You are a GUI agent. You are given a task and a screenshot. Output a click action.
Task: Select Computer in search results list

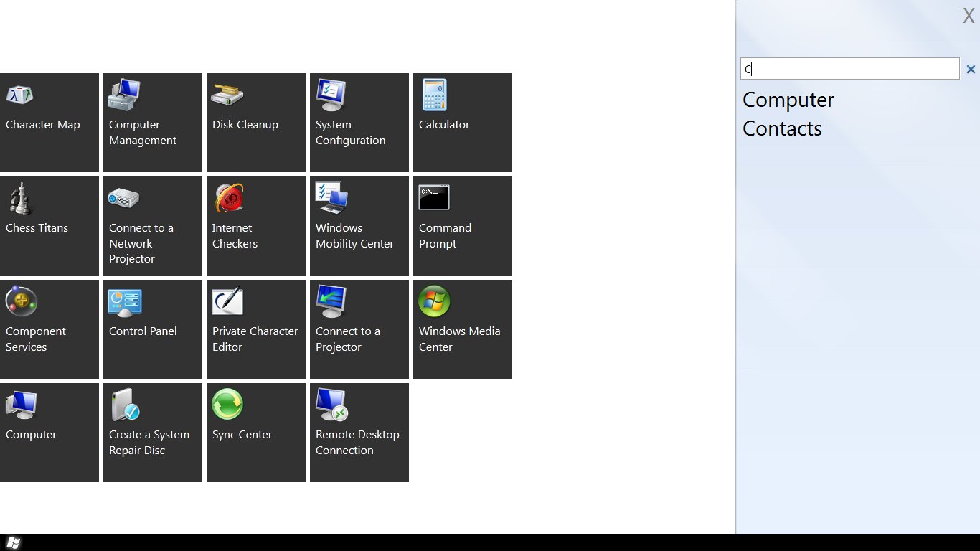pos(788,100)
